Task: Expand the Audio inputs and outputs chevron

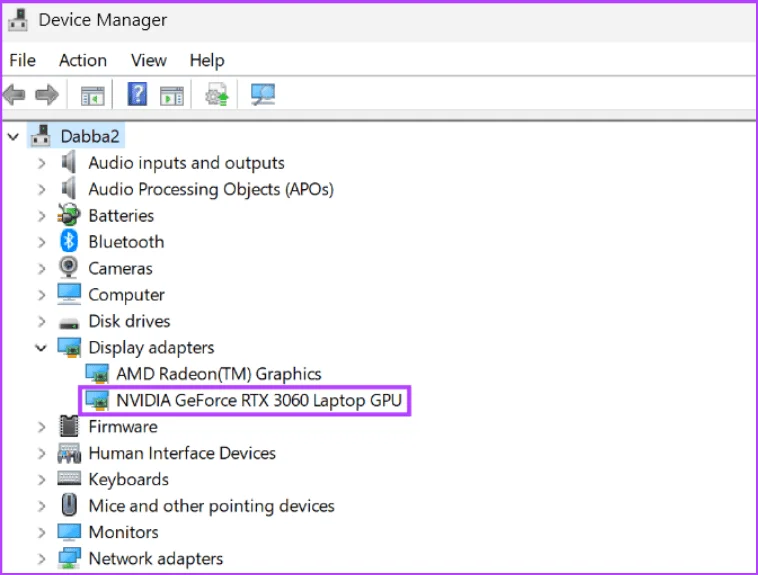Action: [x=42, y=163]
